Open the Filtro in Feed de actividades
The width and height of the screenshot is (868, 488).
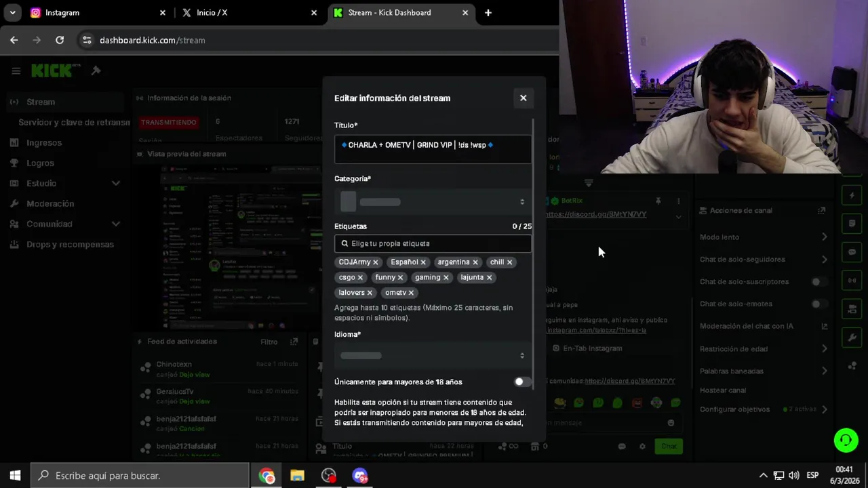pos(269,342)
